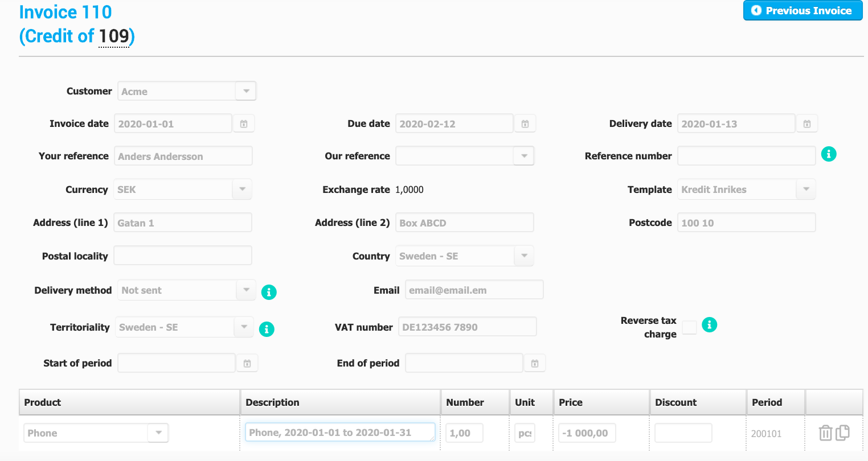Delete the Phone invoice row
Viewport: 868px width, 461px height.
point(825,433)
